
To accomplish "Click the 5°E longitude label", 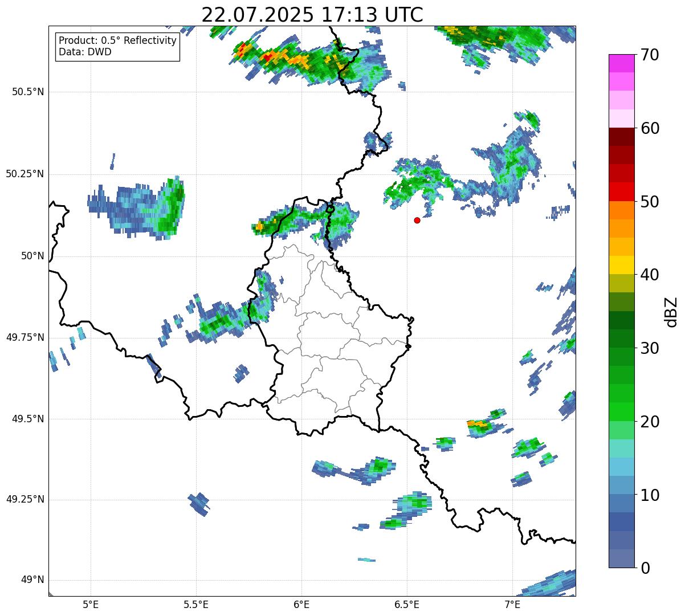I will (91, 604).
